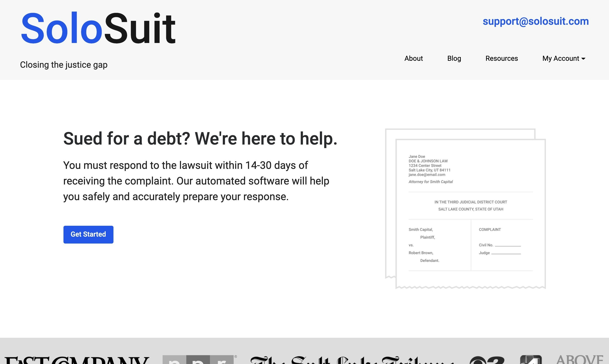Screen dimensions: 609x364
Task: Click the Attorney for Smith Capital text
Action: pos(431,181)
